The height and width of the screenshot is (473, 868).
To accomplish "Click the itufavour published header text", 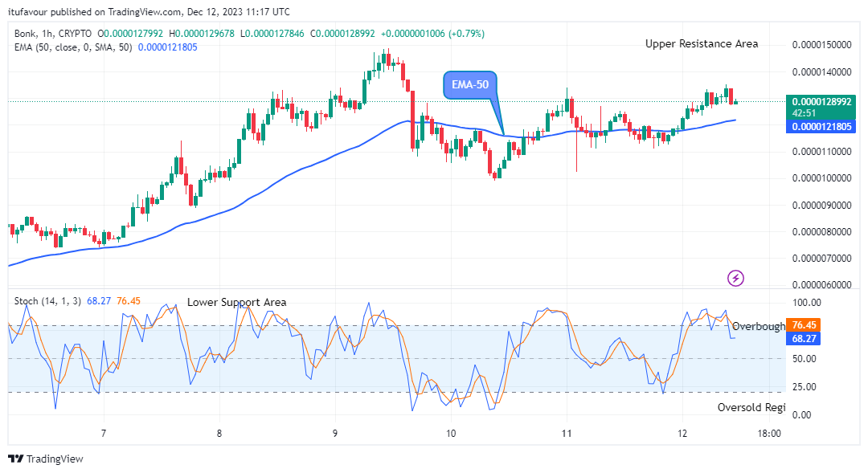I will (x=148, y=11).
